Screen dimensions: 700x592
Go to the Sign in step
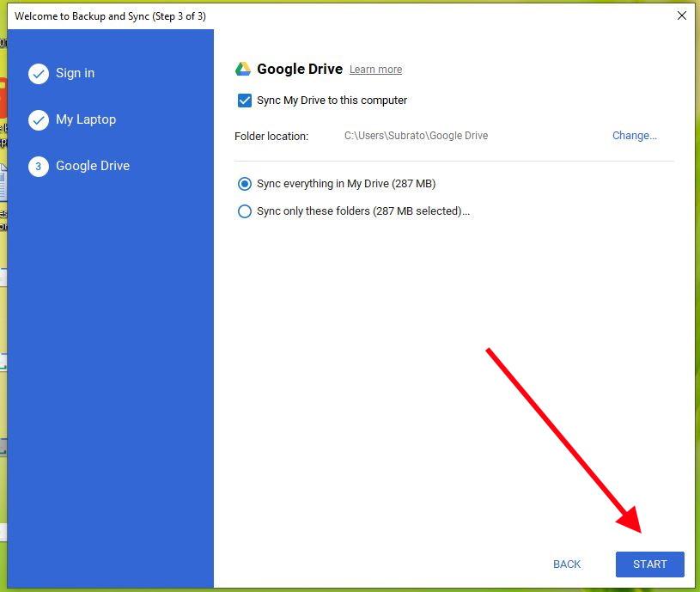[x=75, y=73]
